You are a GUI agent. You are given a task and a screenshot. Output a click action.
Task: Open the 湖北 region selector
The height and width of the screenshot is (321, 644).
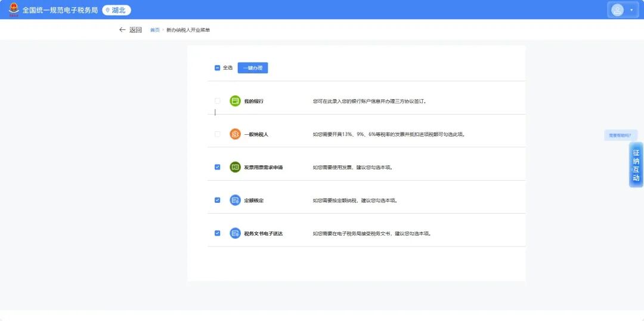point(117,10)
